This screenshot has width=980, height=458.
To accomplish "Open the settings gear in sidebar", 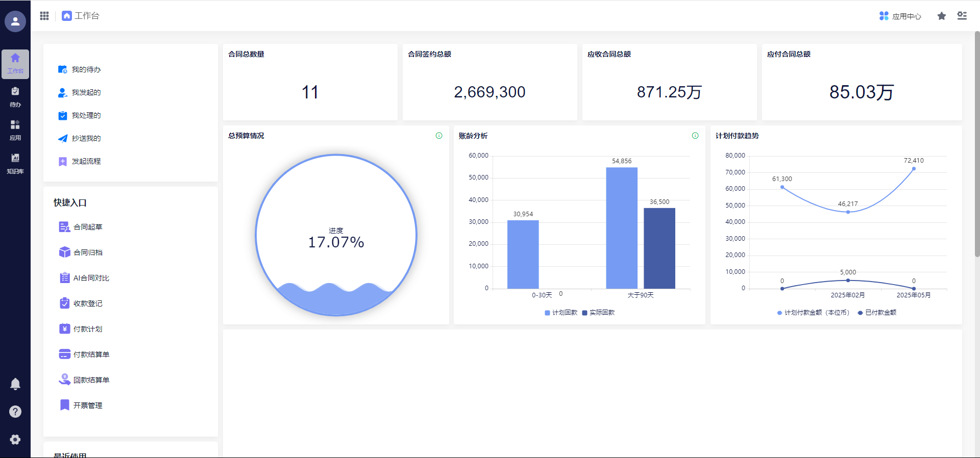I will [x=15, y=440].
